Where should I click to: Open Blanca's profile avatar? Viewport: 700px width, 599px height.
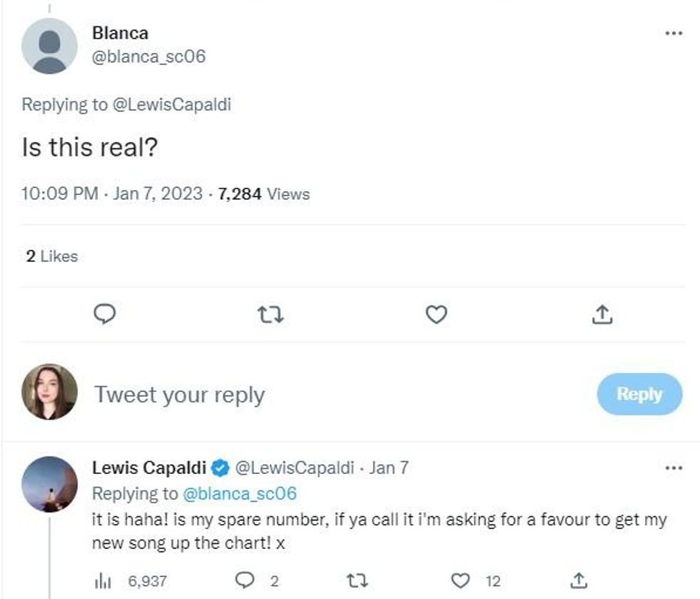click(x=49, y=46)
